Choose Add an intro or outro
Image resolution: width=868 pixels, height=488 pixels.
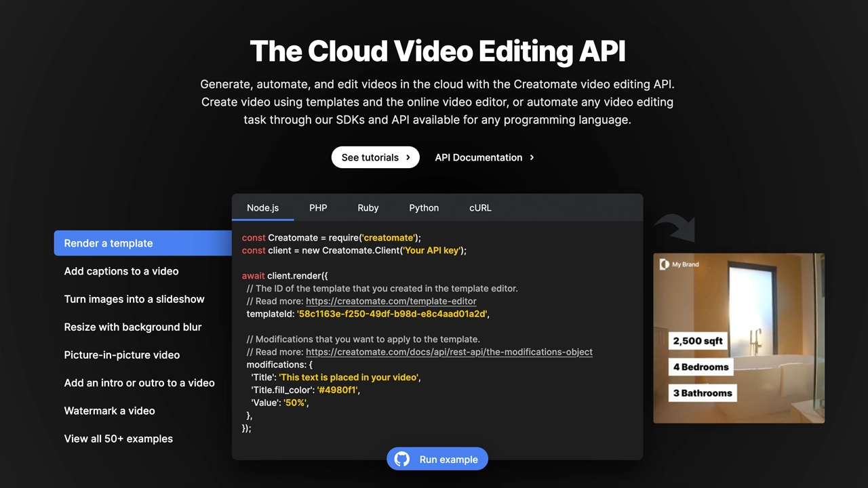pos(139,383)
